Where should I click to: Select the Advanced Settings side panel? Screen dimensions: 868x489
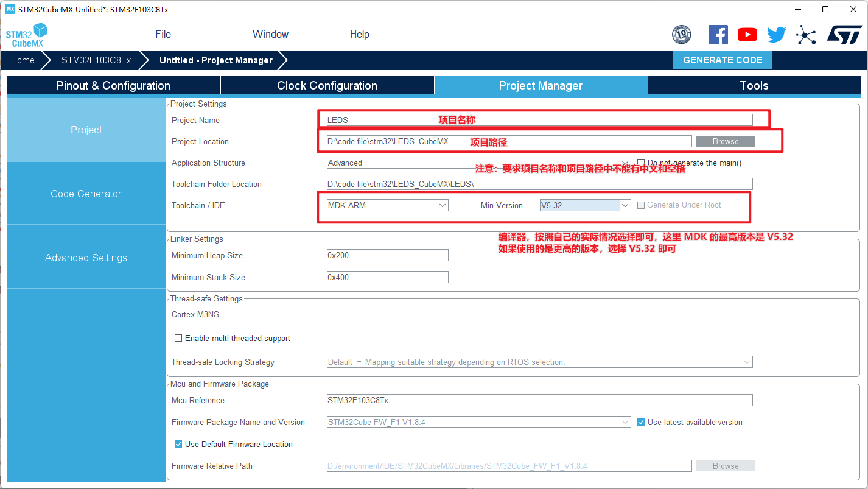pos(86,258)
